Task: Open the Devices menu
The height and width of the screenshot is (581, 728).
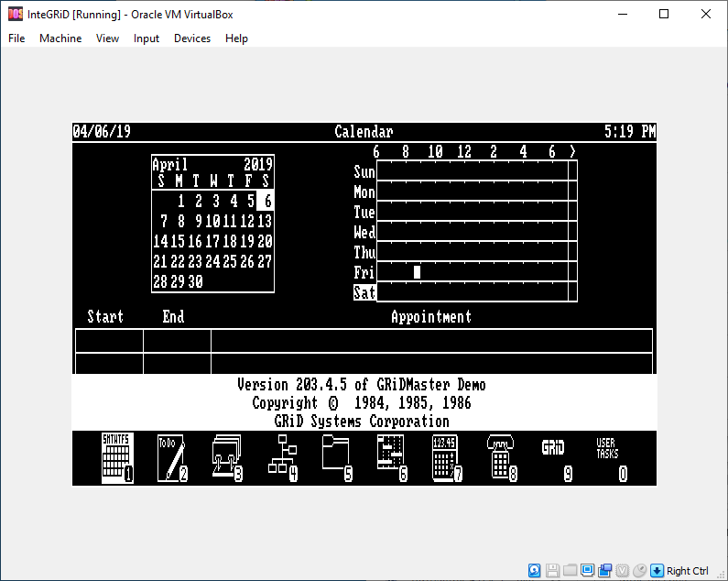Action: pos(192,38)
